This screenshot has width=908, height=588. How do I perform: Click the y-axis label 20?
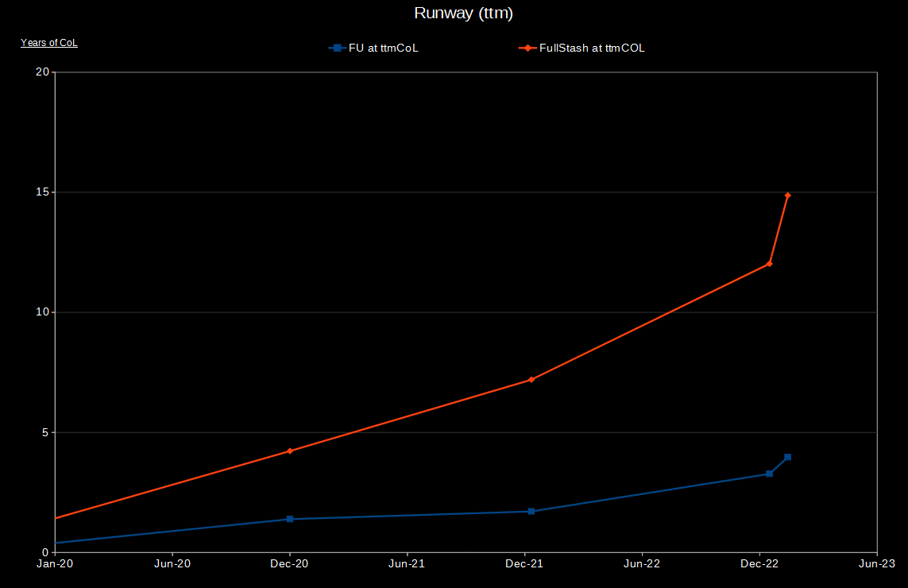[42, 72]
